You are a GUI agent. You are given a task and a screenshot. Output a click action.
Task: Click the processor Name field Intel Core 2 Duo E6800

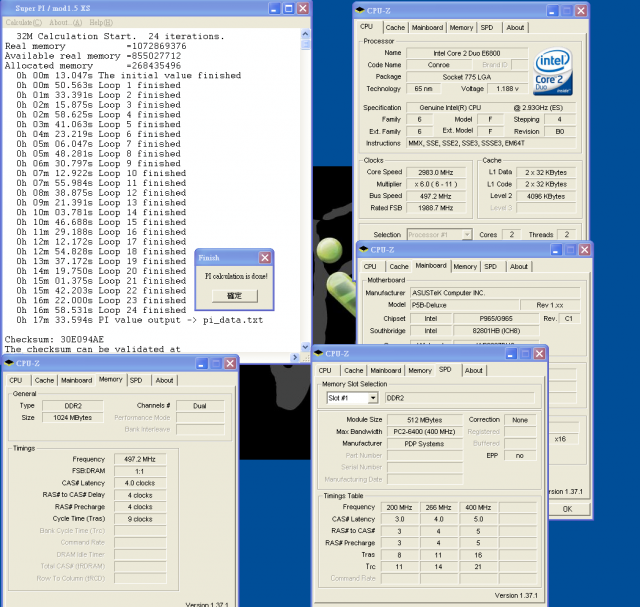click(467, 53)
